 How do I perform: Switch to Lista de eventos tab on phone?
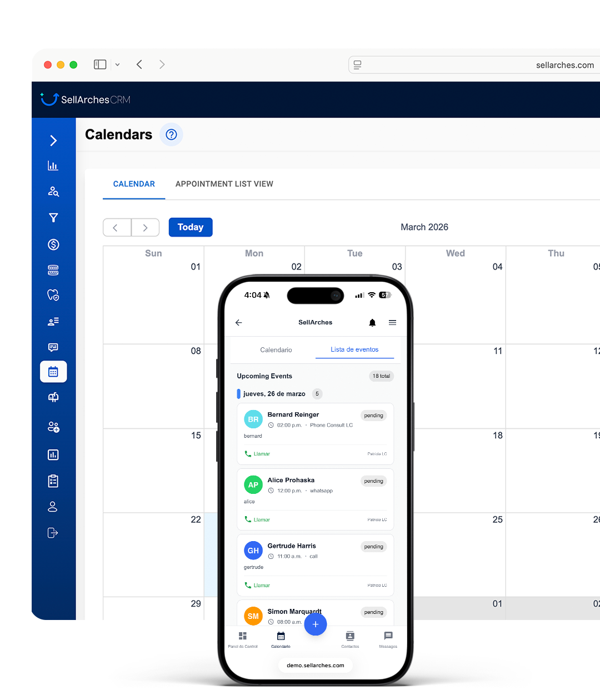click(x=354, y=349)
